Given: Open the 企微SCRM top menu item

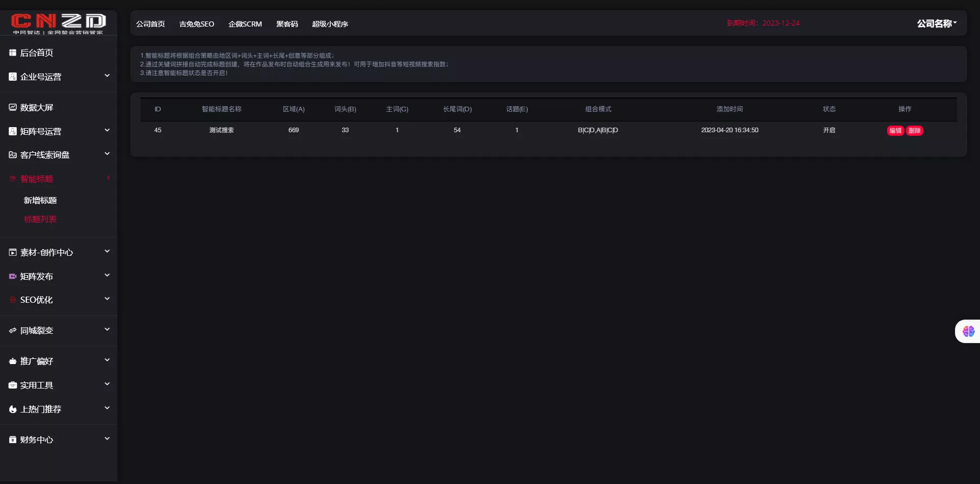Looking at the screenshot, I should [x=245, y=24].
